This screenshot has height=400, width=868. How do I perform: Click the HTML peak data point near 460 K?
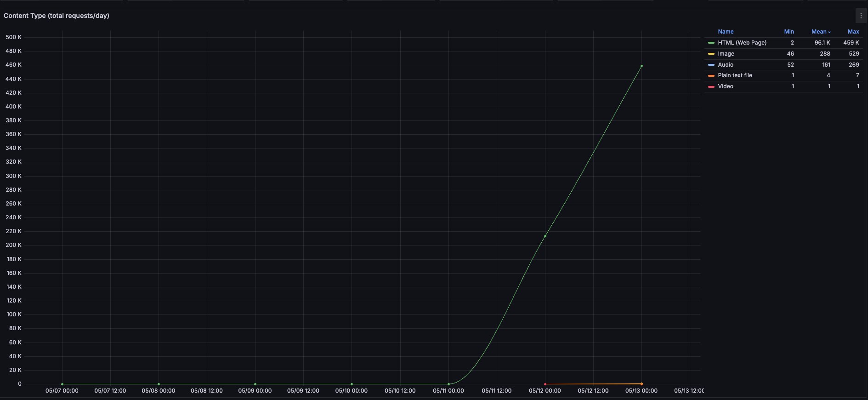click(x=641, y=66)
